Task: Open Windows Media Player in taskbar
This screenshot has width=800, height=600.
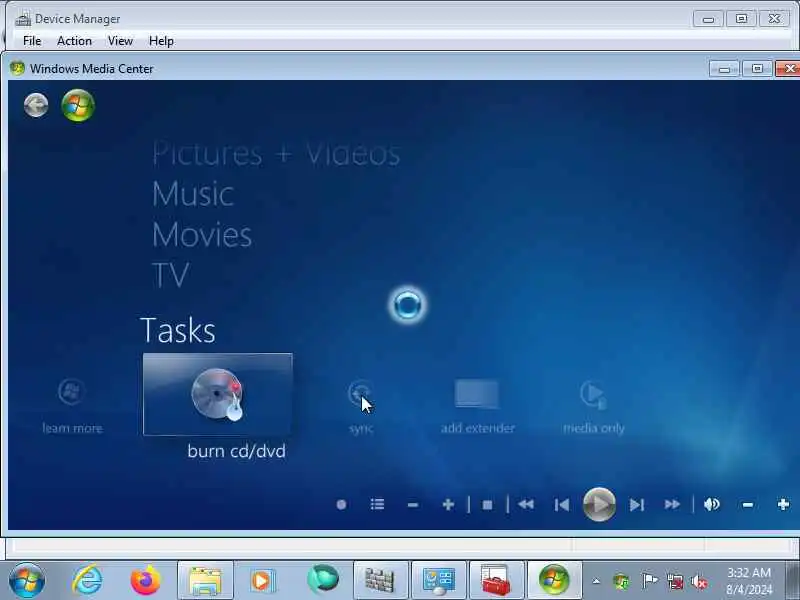Action: click(x=263, y=580)
